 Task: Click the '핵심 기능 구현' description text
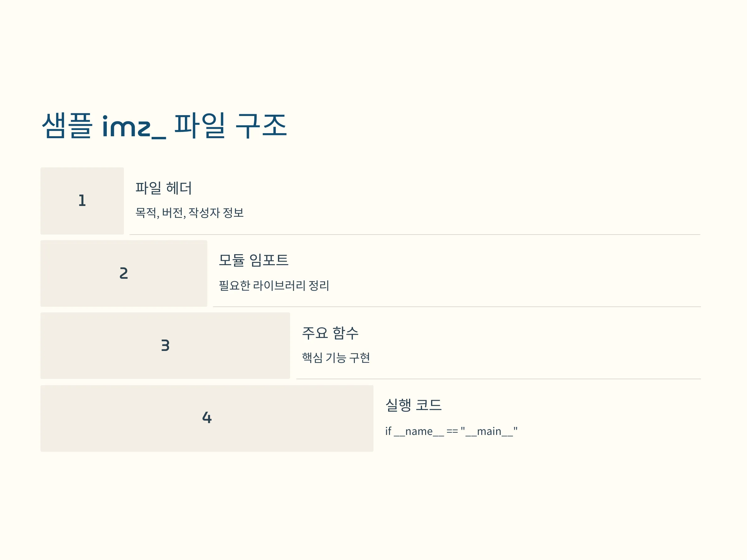click(x=336, y=358)
